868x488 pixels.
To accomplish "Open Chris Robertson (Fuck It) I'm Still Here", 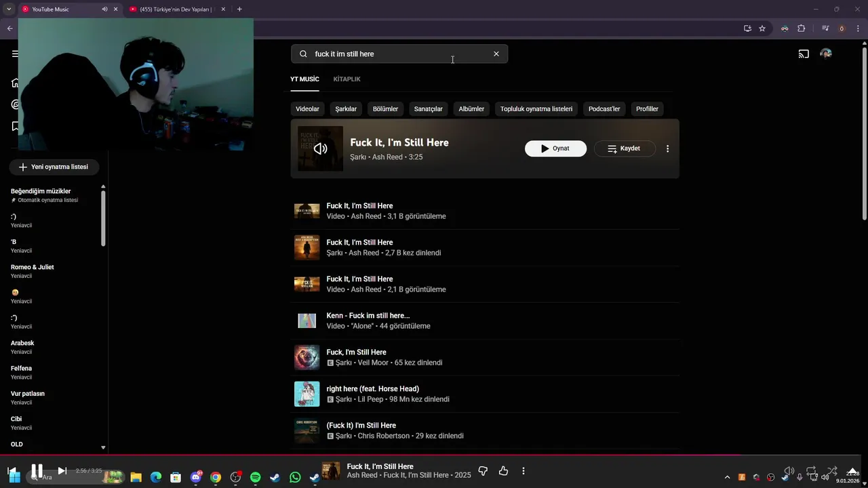I will (485, 430).
